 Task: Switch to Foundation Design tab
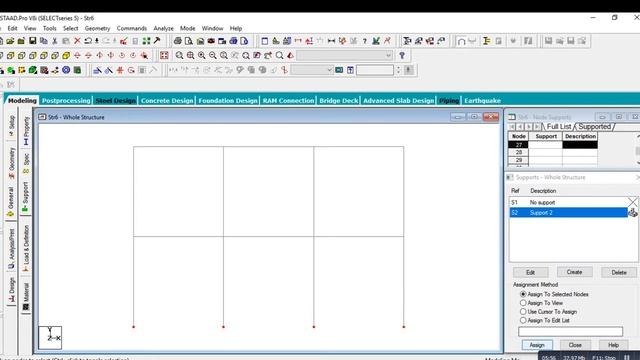[228, 100]
